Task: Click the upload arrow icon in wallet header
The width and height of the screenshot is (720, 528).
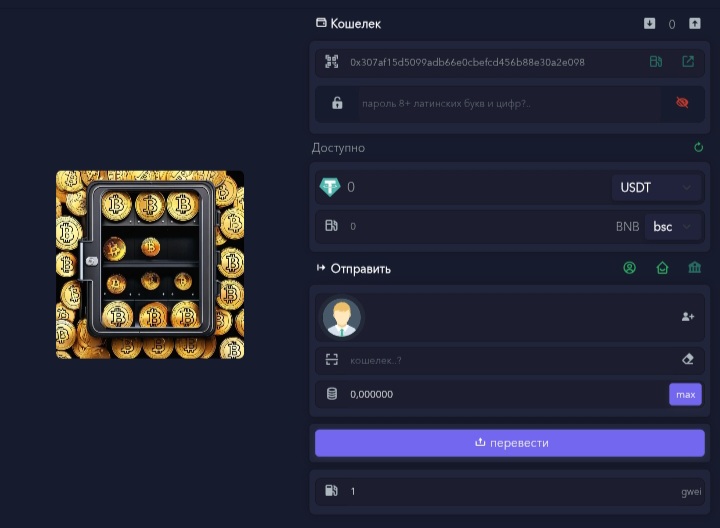Action: (695, 23)
